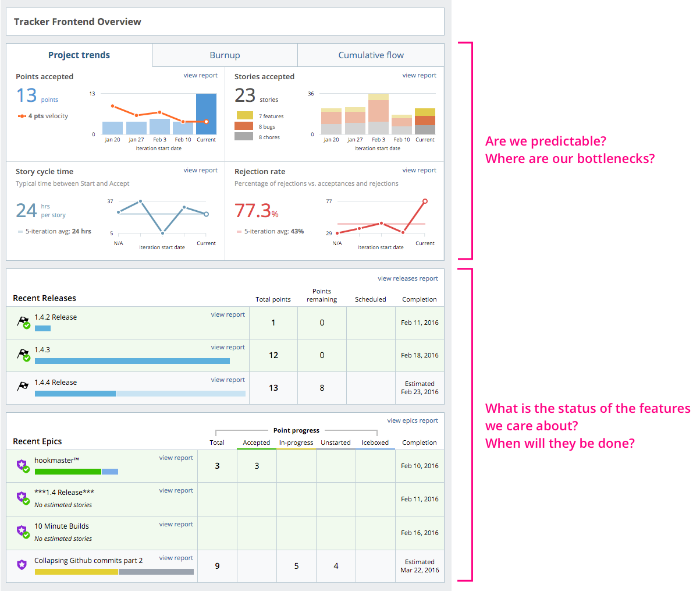700x591 pixels.
Task: Open view report for Stories accepted
Action: pos(419,75)
